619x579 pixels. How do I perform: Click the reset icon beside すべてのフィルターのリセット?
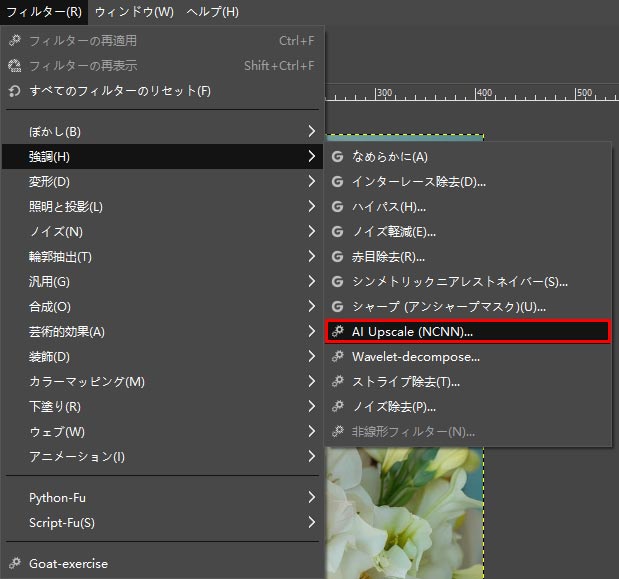pos(14,91)
